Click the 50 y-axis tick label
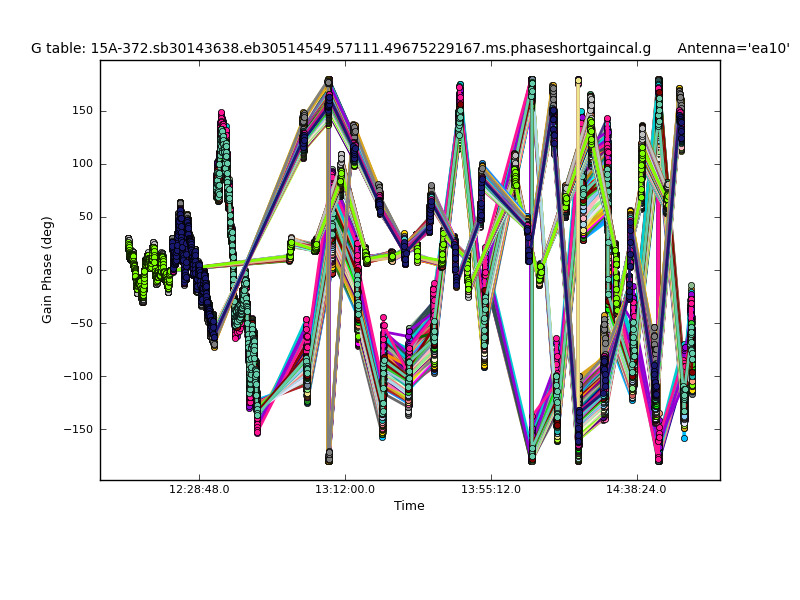This screenshot has width=800, height=600. pos(85,217)
